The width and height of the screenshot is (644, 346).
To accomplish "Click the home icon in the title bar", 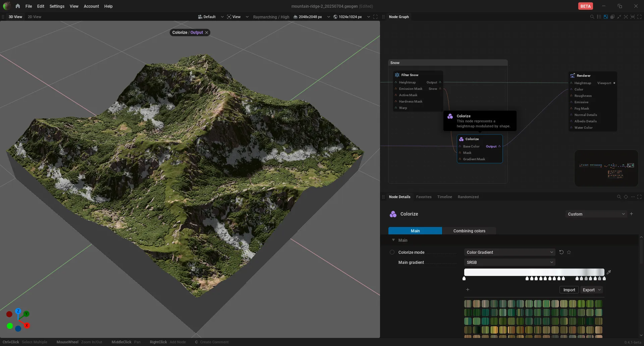I will coord(18,6).
